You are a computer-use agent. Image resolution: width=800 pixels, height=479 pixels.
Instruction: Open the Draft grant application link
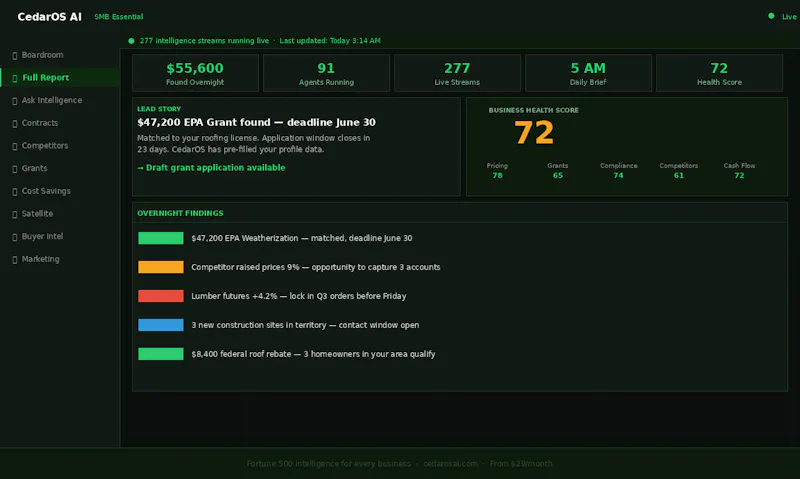point(211,167)
